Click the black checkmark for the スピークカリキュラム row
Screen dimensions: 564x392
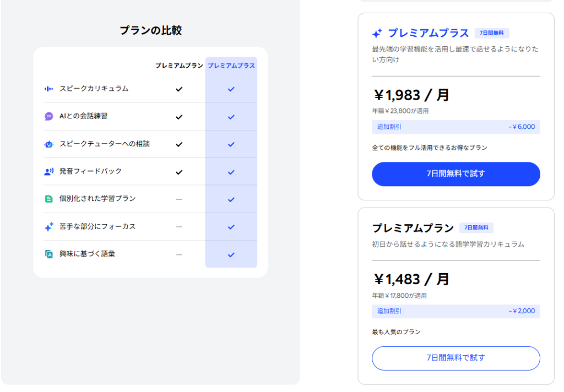tap(178, 89)
